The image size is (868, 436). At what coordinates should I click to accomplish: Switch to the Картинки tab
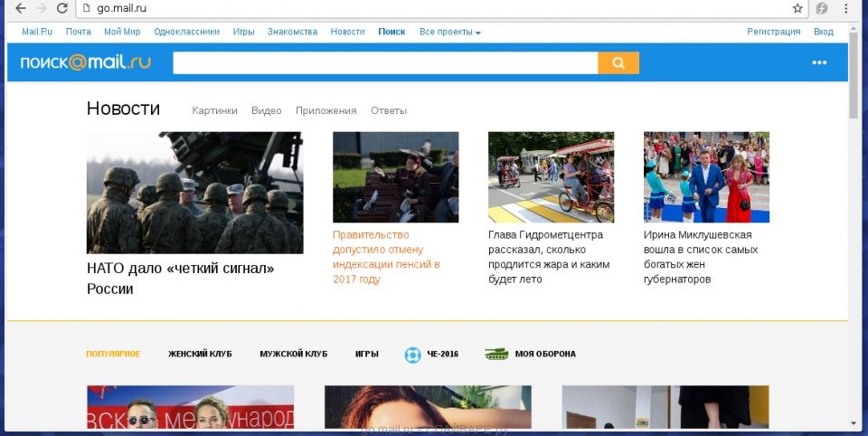[x=215, y=110]
